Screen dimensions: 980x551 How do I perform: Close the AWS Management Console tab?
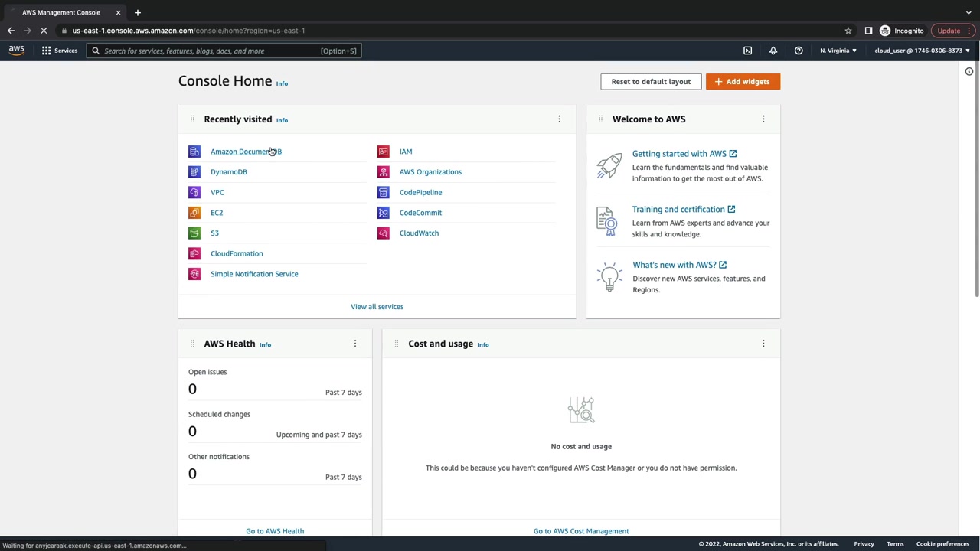(x=118, y=12)
